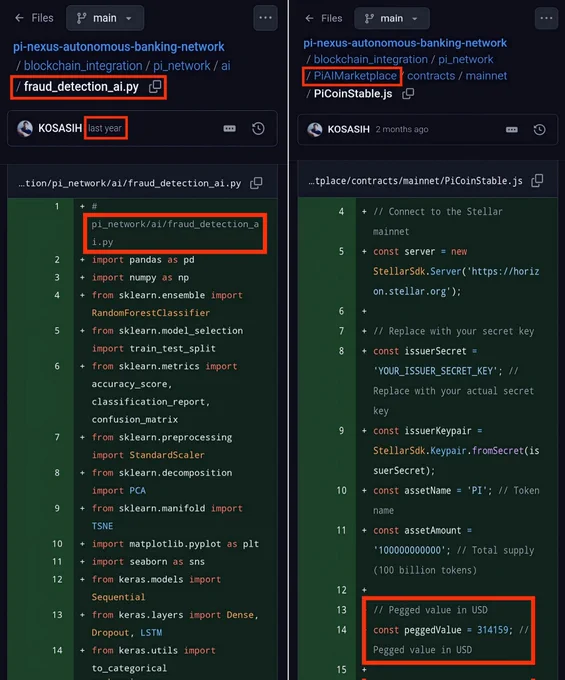Click 'Sequential' in the code
The width and height of the screenshot is (565, 680).
coord(118,597)
